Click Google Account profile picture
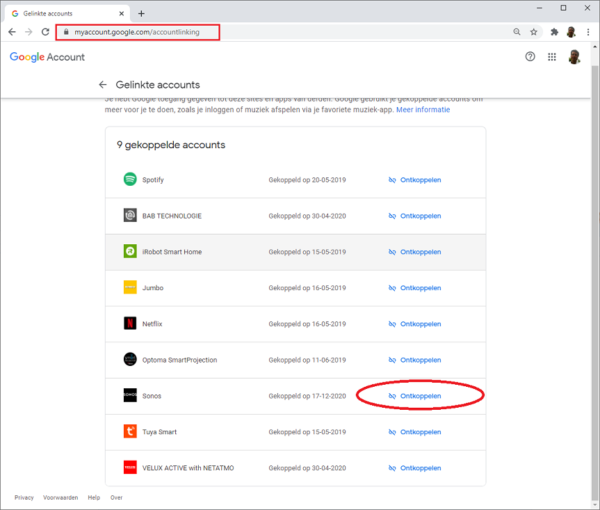Screen dimensions: 600x510 point(574,57)
